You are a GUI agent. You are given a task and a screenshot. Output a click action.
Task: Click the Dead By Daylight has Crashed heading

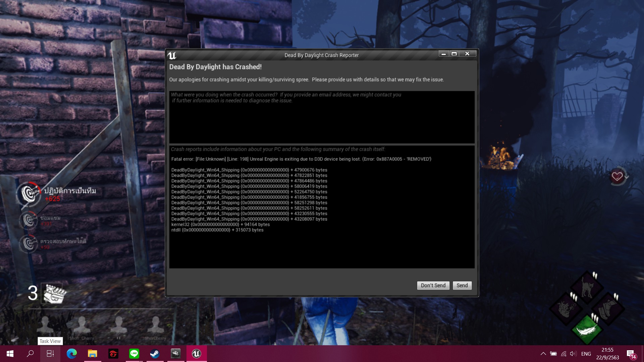pos(215,67)
